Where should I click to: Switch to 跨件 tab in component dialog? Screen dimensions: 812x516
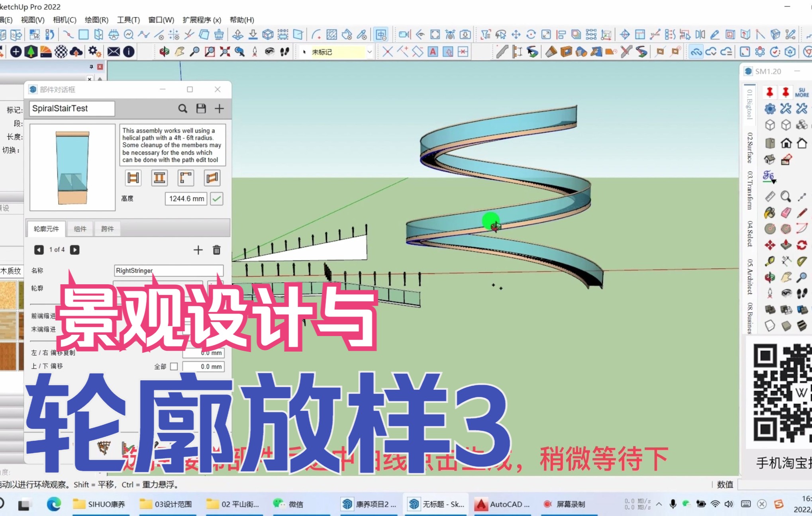point(108,228)
